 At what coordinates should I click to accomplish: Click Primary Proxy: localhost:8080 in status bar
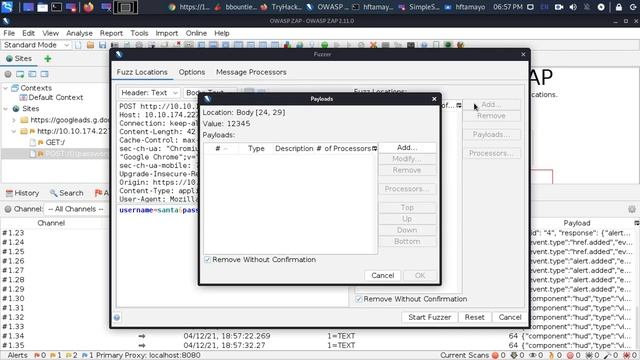[148, 356]
